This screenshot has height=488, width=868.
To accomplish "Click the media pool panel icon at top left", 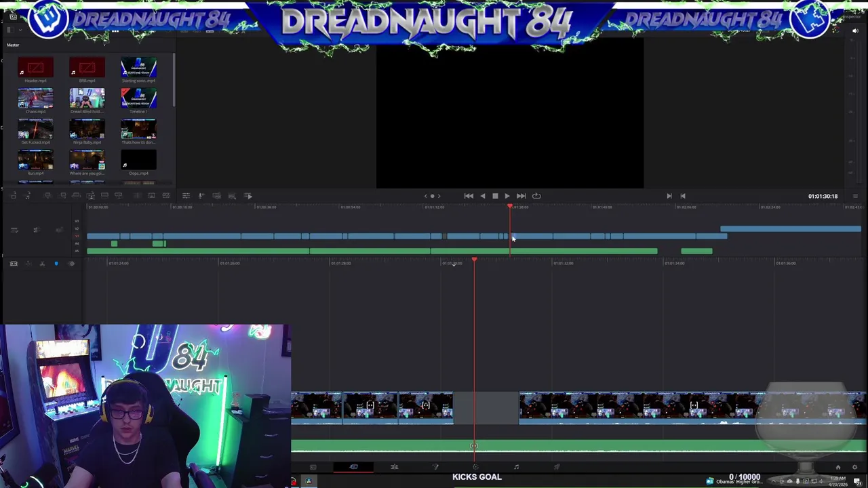I will pyautogui.click(x=13, y=16).
